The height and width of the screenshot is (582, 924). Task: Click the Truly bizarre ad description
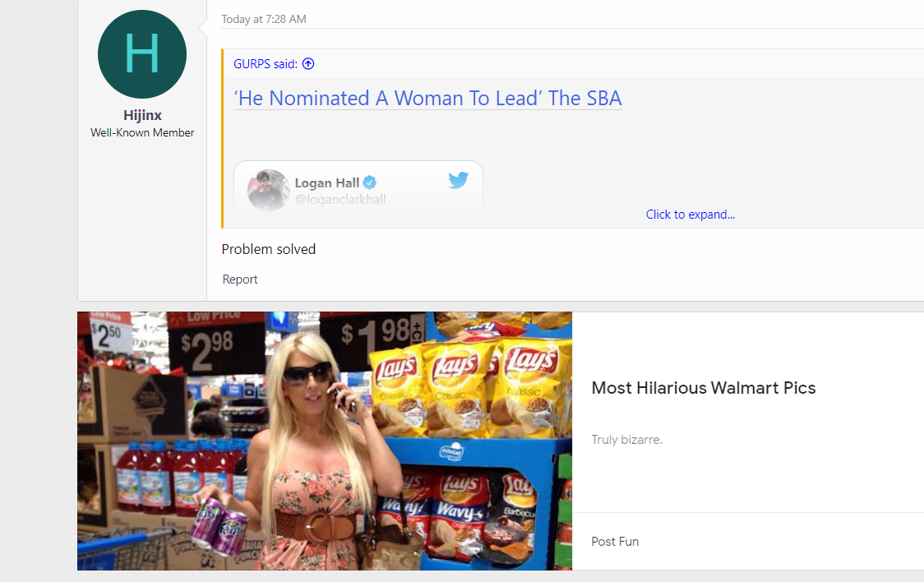[x=626, y=440]
